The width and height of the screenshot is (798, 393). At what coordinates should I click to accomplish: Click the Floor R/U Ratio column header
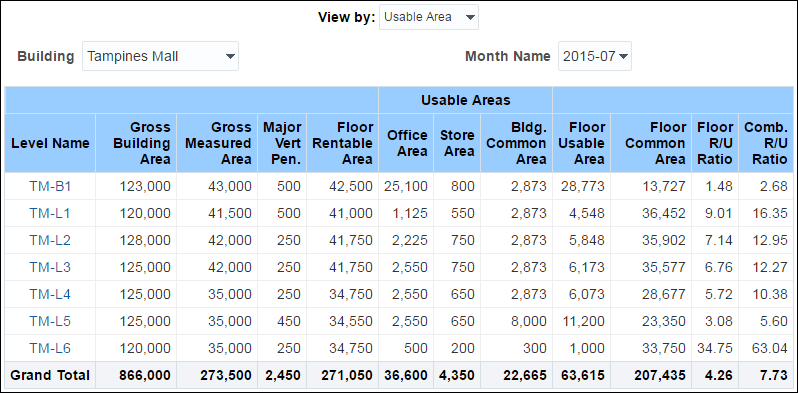[715, 143]
